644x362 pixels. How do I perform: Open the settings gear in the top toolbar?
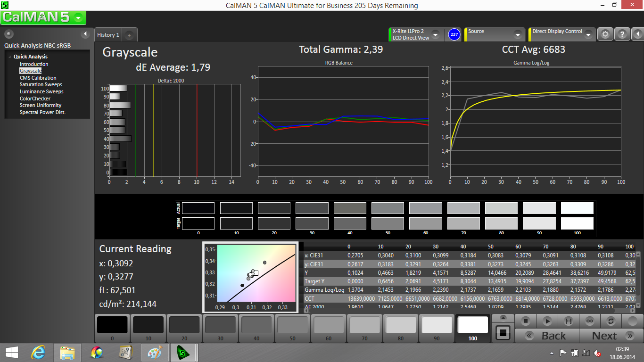pos(605,34)
